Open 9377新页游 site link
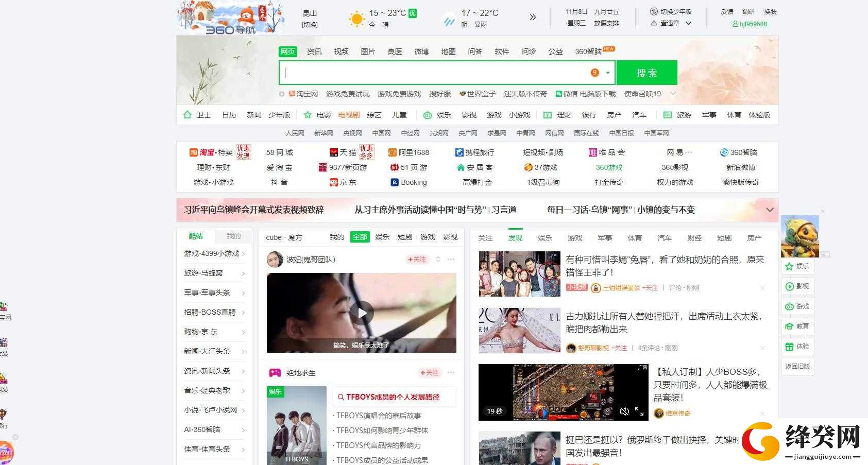The image size is (868, 465). pyautogui.click(x=343, y=167)
